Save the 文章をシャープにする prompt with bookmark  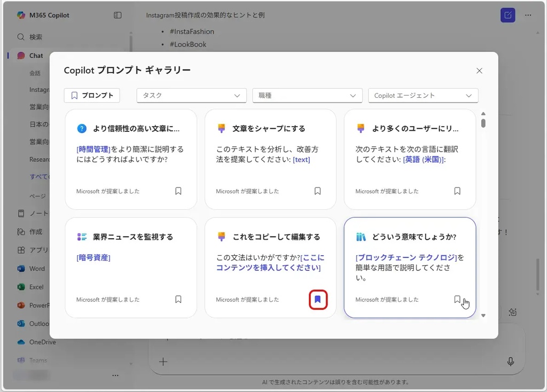pos(318,191)
